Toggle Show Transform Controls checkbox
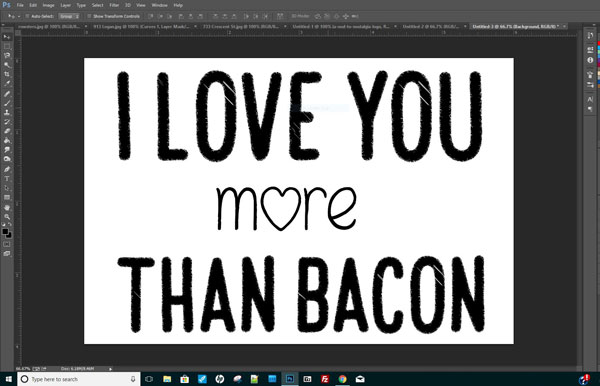 (x=89, y=16)
